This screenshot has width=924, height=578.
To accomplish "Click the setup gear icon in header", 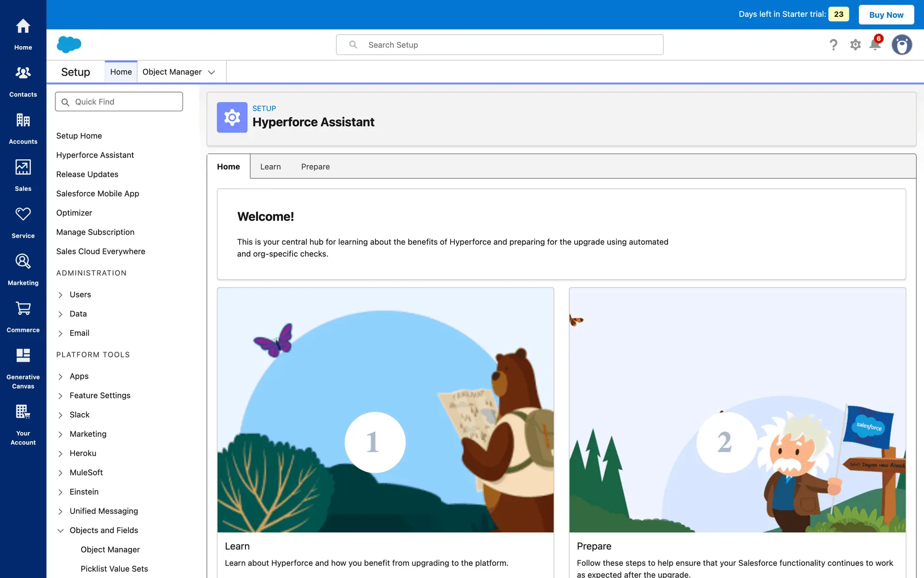I will 855,45.
